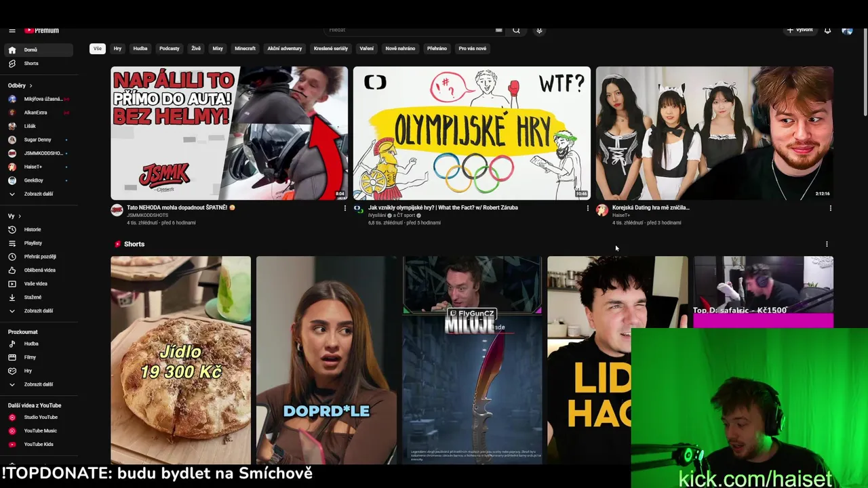Select the Vaření filter chip
The height and width of the screenshot is (488, 868).
tap(367, 49)
